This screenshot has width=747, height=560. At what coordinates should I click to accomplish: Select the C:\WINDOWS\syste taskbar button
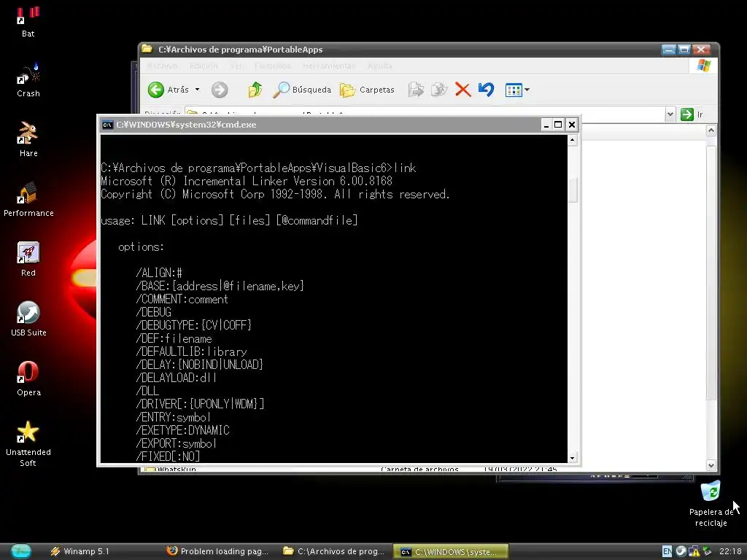coord(451,551)
